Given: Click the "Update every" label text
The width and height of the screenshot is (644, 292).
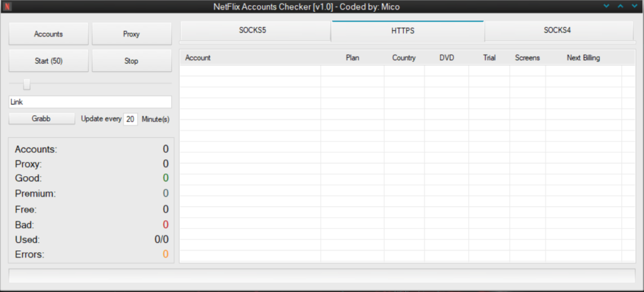Looking at the screenshot, I should tap(101, 119).
